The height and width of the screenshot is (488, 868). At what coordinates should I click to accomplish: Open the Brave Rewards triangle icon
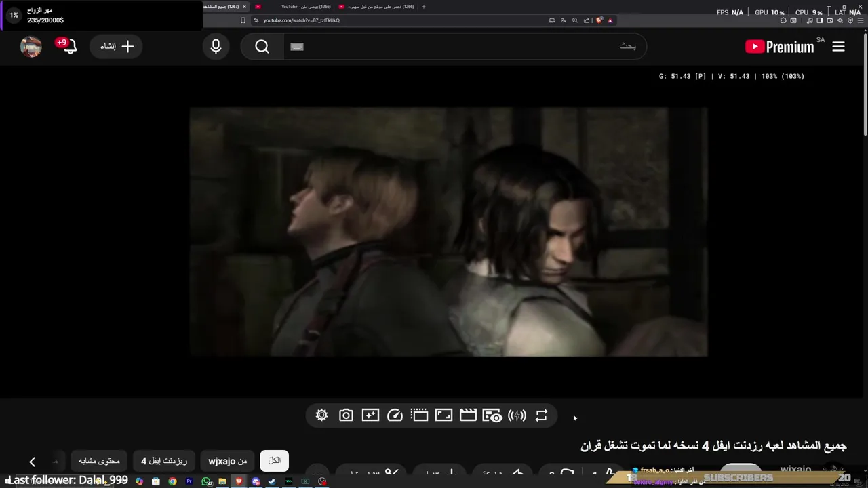pyautogui.click(x=610, y=20)
